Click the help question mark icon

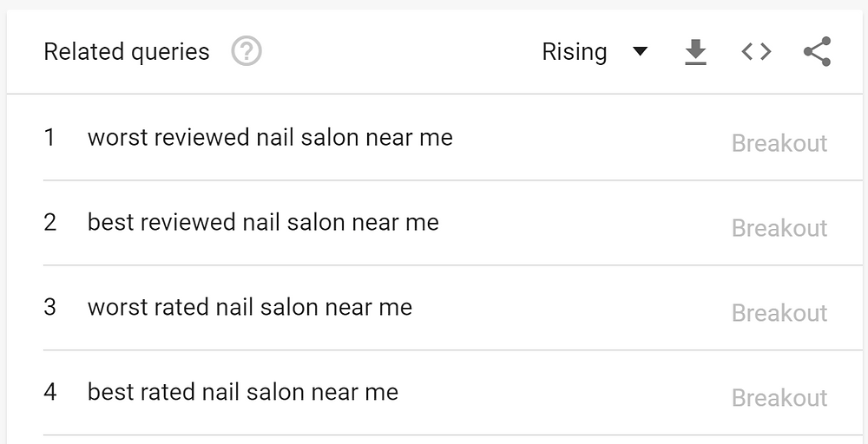click(247, 51)
